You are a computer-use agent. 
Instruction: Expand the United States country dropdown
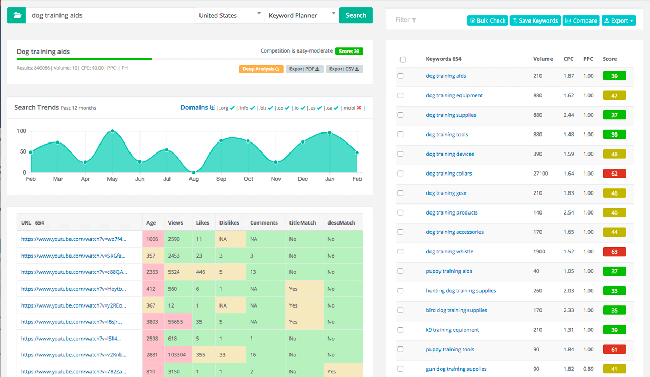click(229, 15)
